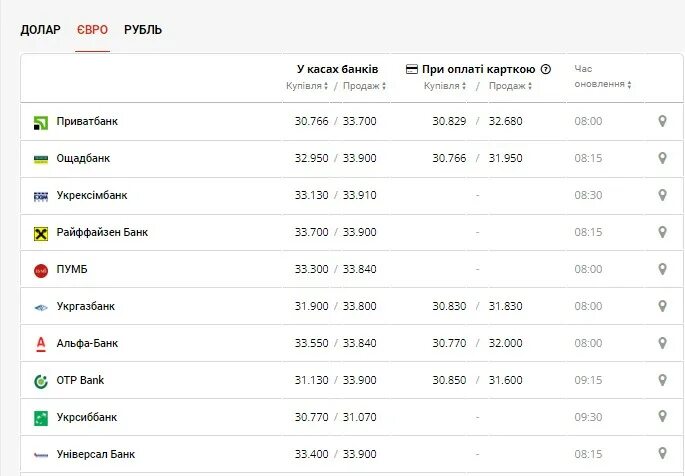Click the Універсал Банк logo icon
Image resolution: width=685 pixels, height=476 pixels.
tap(41, 455)
